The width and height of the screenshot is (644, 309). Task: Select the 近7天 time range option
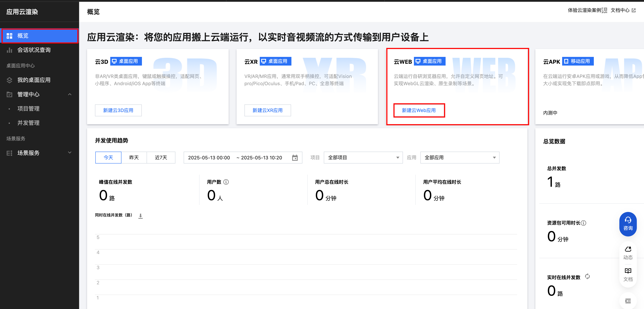161,158
